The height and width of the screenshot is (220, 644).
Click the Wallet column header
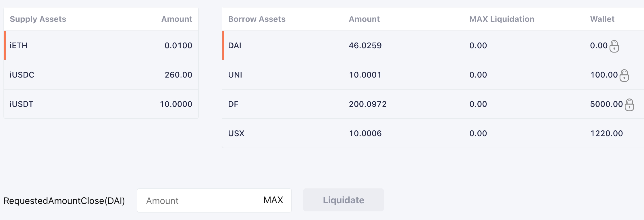(602, 19)
